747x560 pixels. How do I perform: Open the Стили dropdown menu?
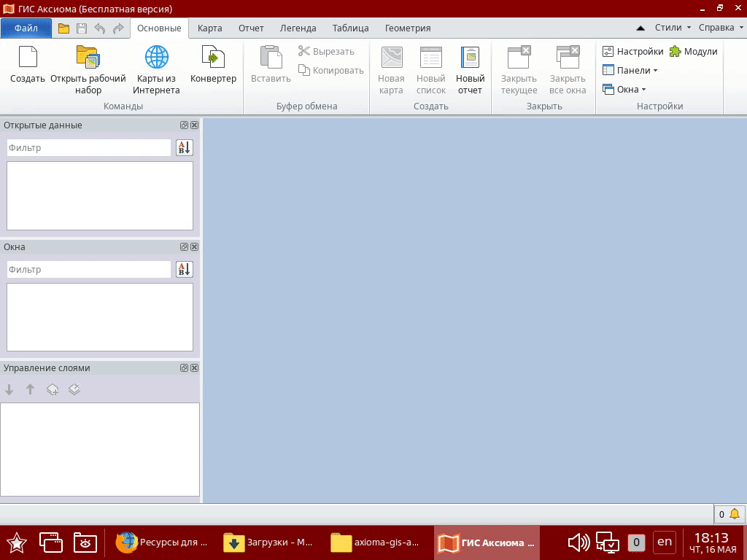[x=673, y=28]
